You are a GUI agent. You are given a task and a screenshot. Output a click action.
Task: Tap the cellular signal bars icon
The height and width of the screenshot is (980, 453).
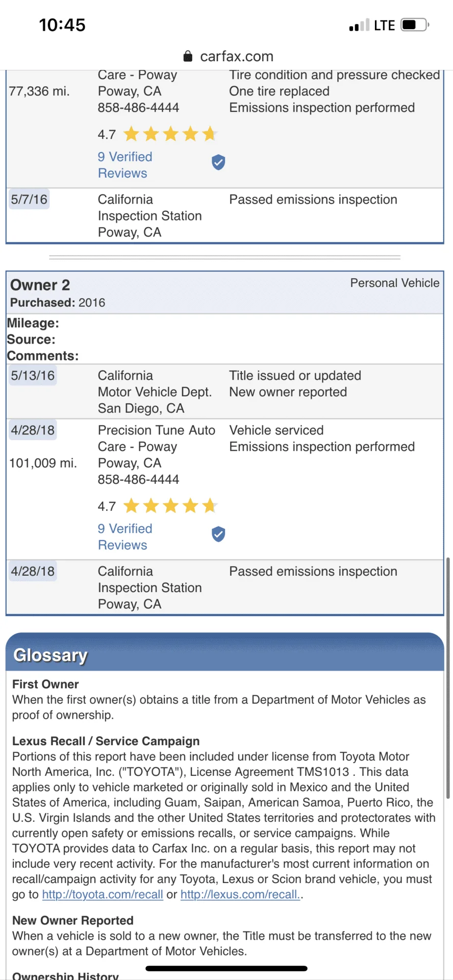(359, 26)
